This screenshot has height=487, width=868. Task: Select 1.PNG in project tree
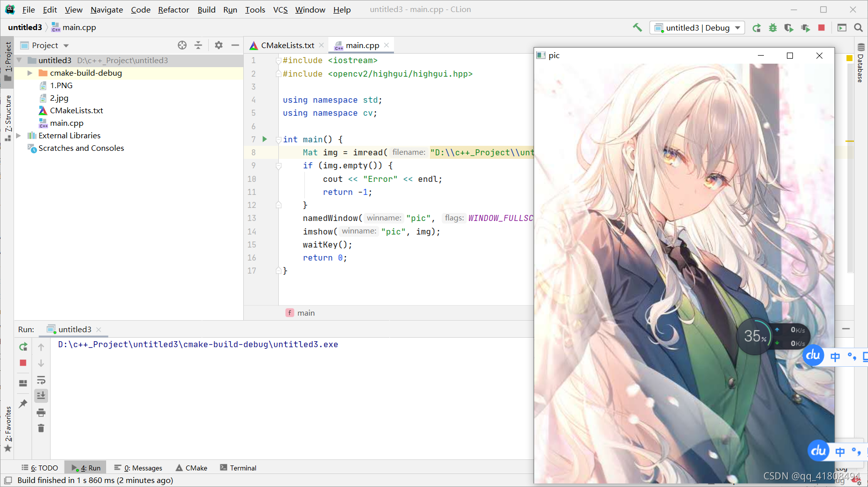point(61,85)
